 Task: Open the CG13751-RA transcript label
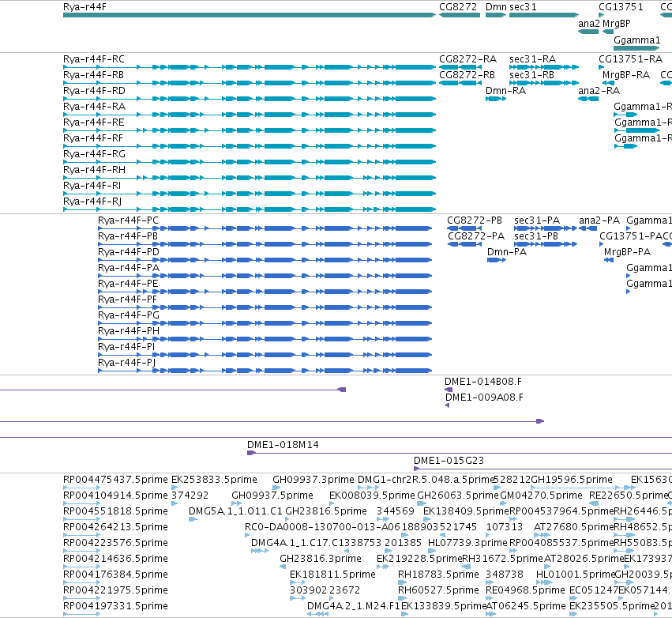click(x=630, y=58)
